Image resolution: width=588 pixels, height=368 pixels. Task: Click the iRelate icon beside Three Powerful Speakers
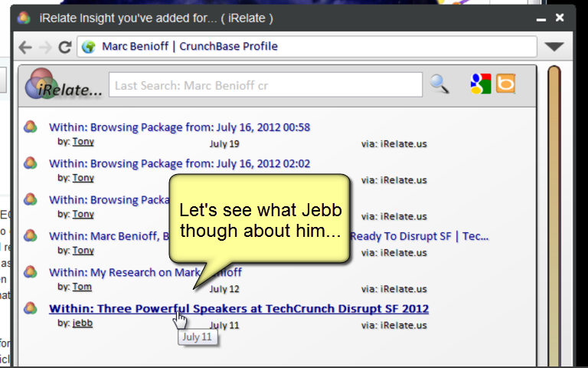click(x=31, y=308)
